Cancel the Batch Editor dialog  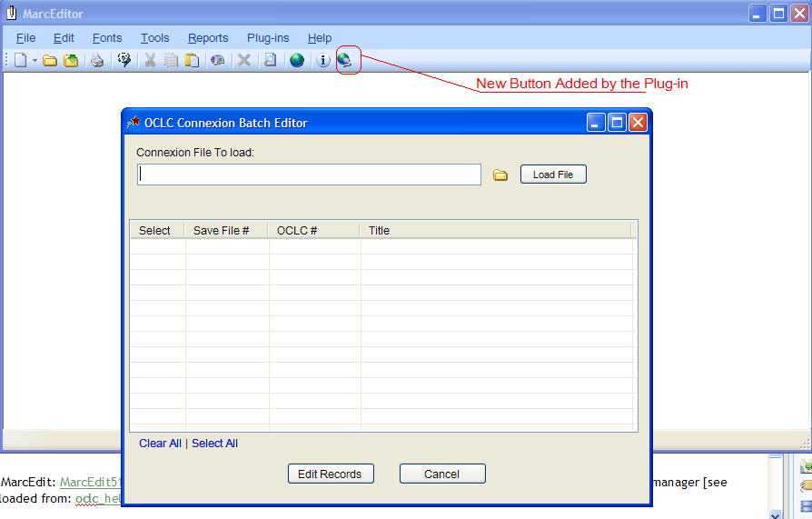tap(442, 474)
